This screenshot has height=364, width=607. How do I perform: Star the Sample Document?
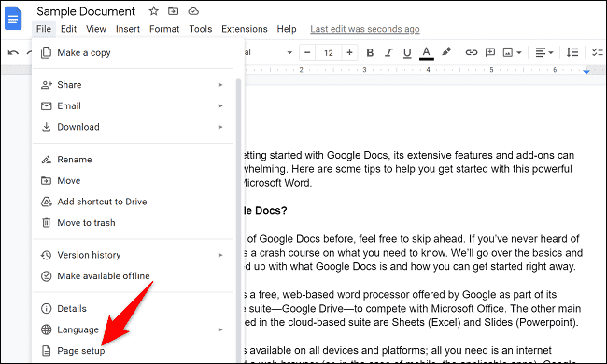click(x=154, y=11)
